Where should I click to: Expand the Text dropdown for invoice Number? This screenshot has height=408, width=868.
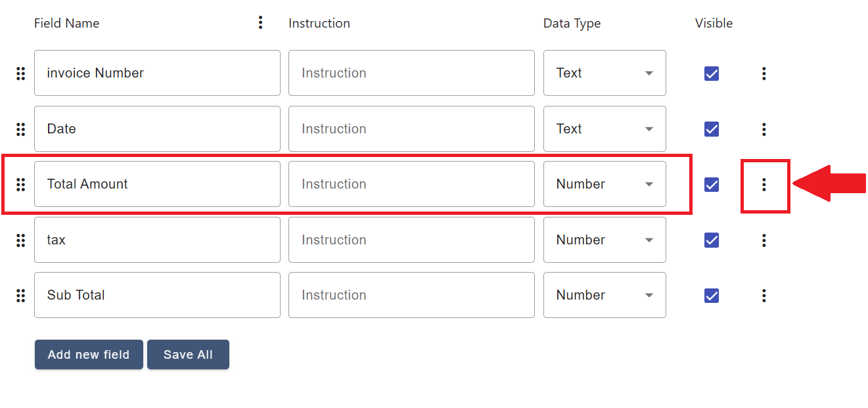[x=604, y=73]
